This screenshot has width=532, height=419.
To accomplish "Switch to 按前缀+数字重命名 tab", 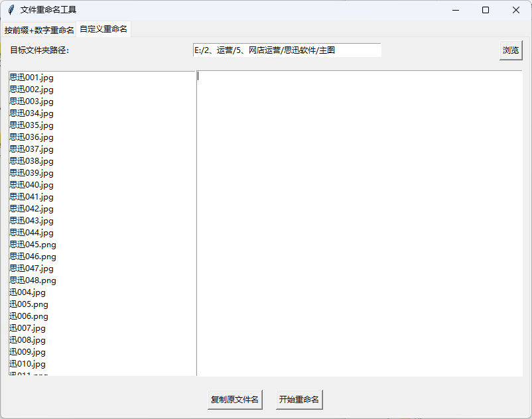I will (x=39, y=30).
